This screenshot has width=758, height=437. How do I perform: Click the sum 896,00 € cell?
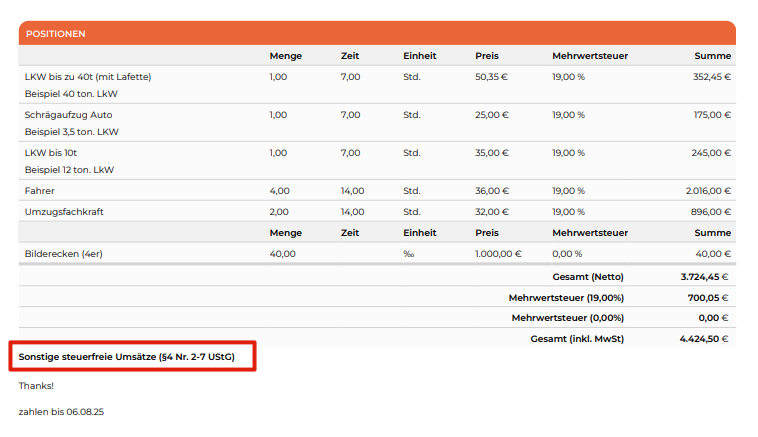pos(711,212)
